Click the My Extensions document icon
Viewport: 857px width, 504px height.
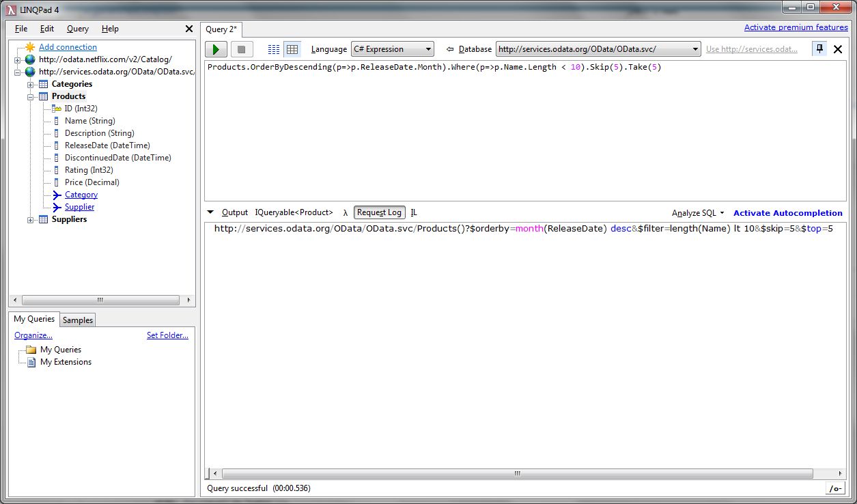[x=31, y=362]
